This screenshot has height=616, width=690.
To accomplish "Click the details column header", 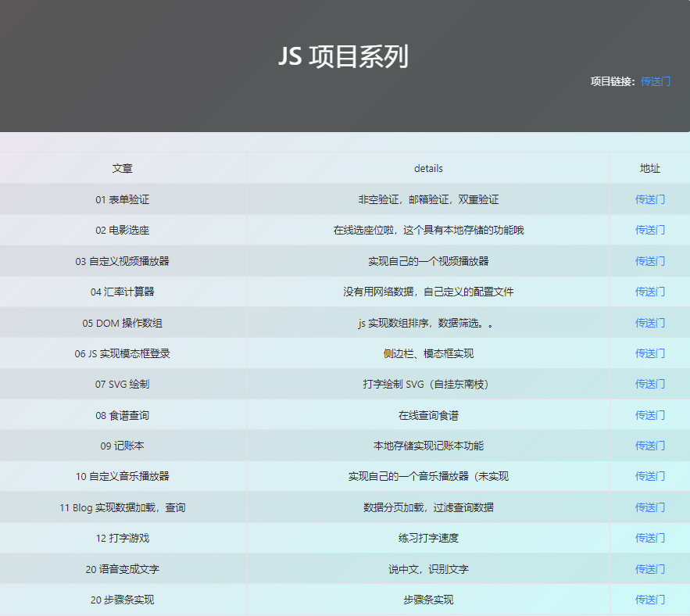I will pos(428,168).
